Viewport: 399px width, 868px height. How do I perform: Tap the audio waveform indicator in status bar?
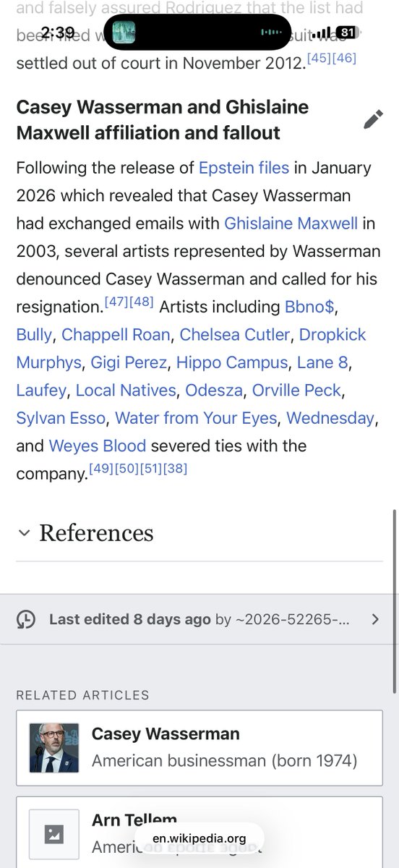[270, 33]
